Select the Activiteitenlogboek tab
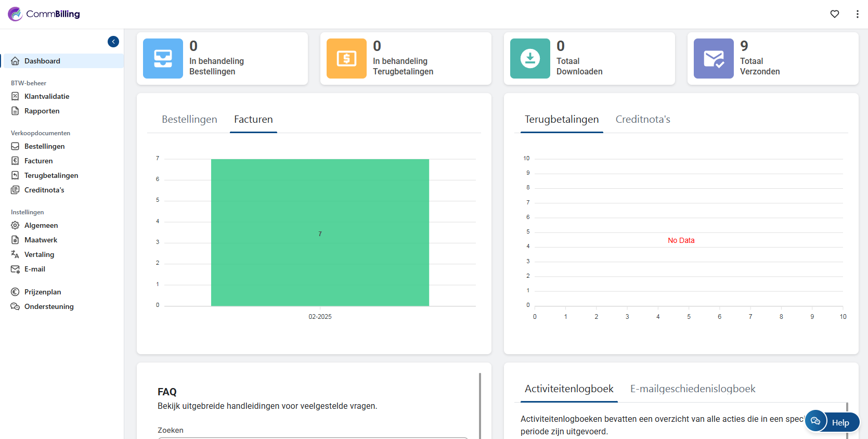This screenshot has width=868, height=439. 569,389
